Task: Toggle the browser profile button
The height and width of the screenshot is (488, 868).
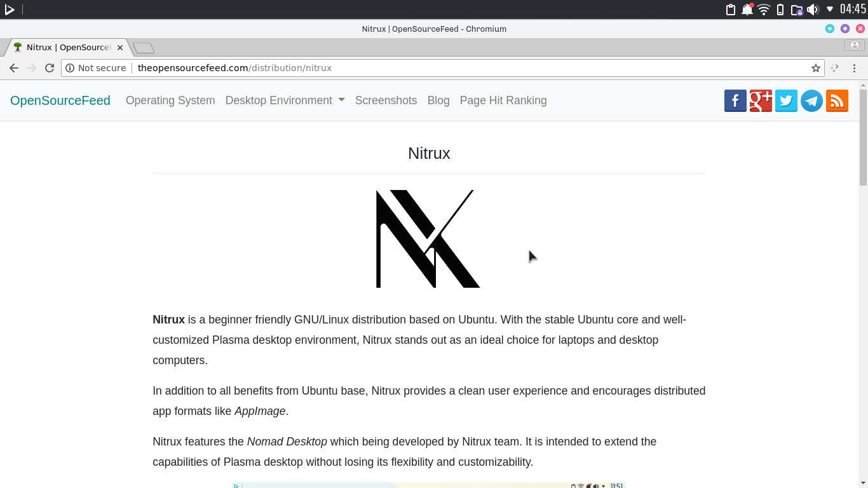Action: (x=854, y=44)
